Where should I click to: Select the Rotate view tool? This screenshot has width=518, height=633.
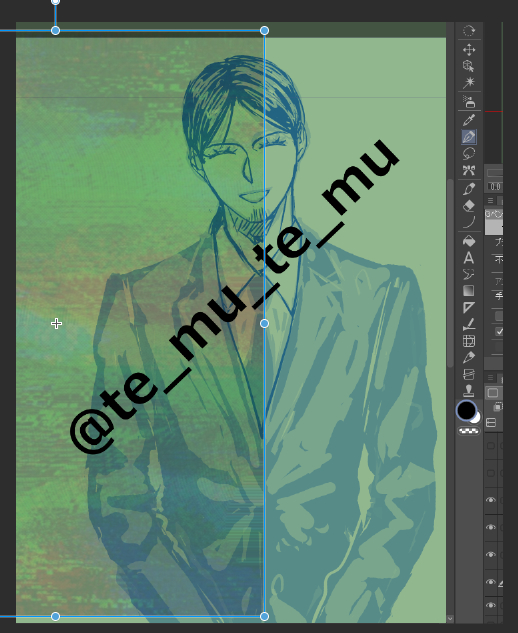point(469,31)
